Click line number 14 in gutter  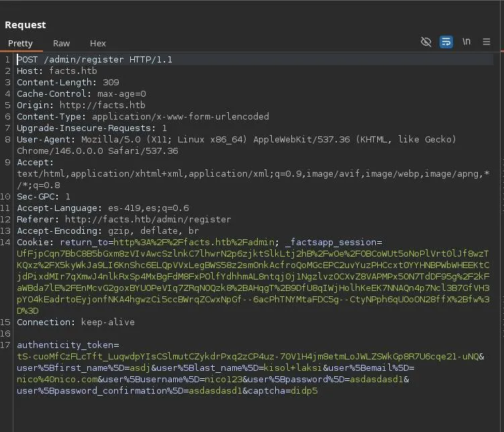[7, 242]
